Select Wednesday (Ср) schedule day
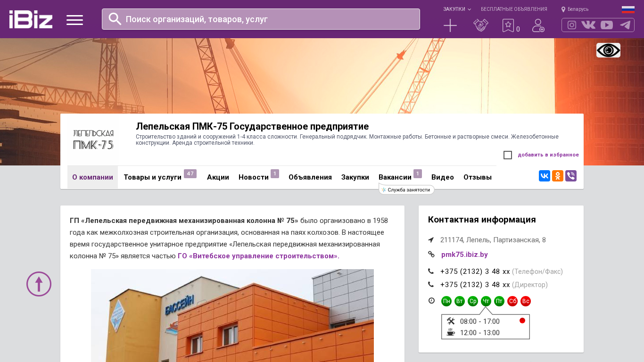Viewport: 644px width, 362px height. click(473, 301)
